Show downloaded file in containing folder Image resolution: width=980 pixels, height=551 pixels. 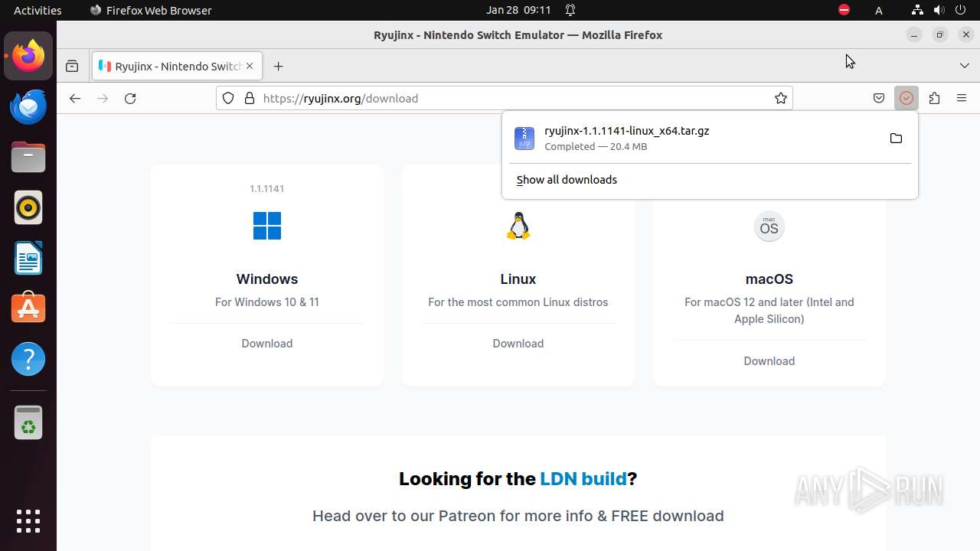(x=896, y=139)
